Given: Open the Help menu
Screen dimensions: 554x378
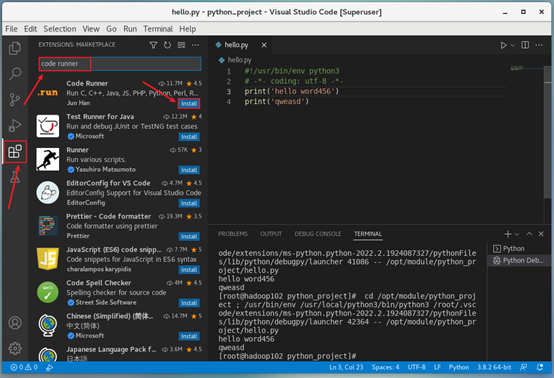Looking at the screenshot, I should point(187,29).
